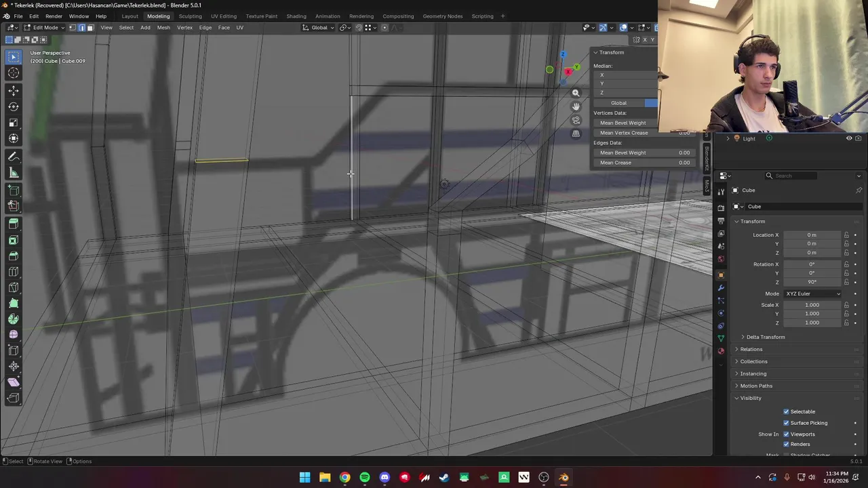Screen dimensions: 868x488
Task: Toggle Surface Picking checkbox
Action: [x=787, y=423]
